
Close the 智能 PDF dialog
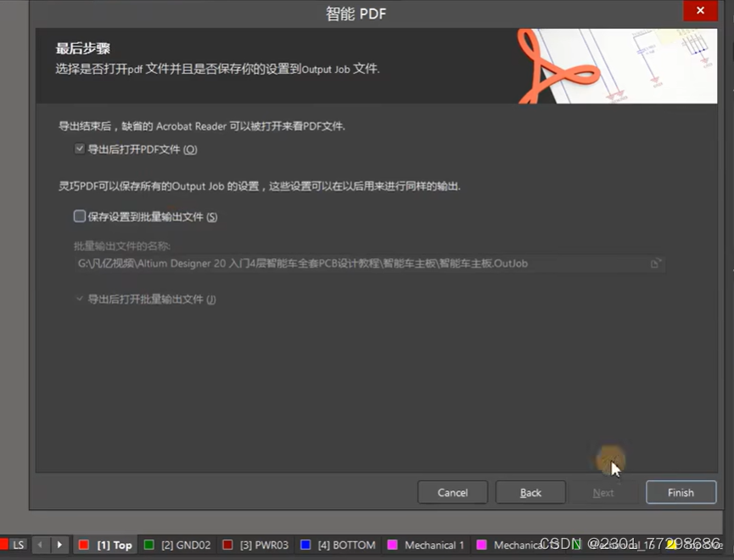coord(700,10)
